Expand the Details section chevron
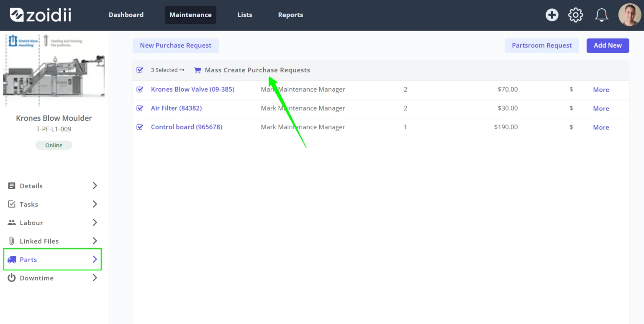 pos(95,185)
